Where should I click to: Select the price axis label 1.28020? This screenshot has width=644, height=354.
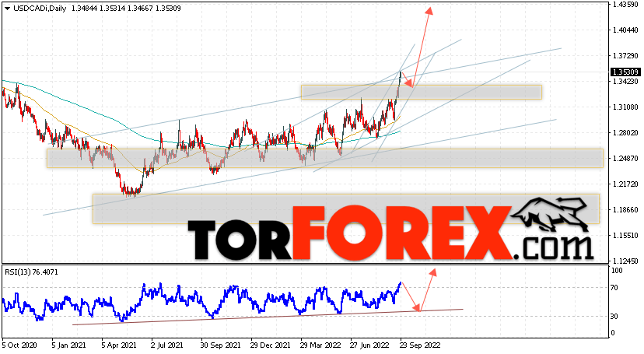coord(625,132)
